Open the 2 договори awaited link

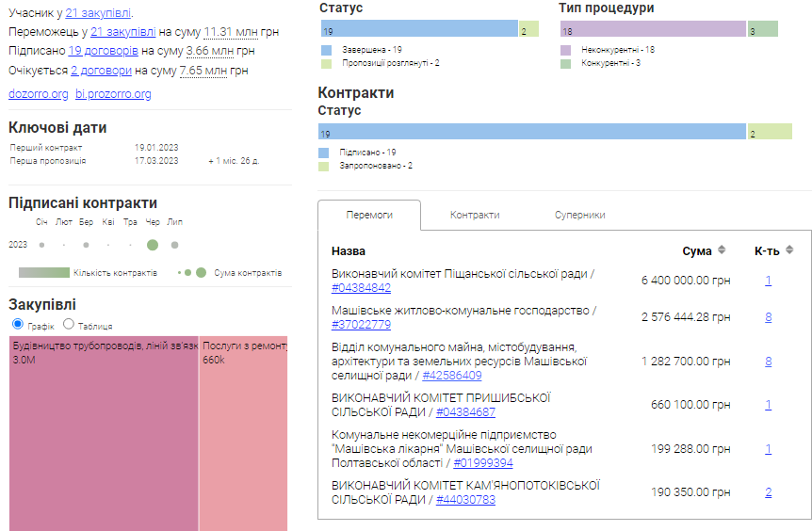point(100,71)
